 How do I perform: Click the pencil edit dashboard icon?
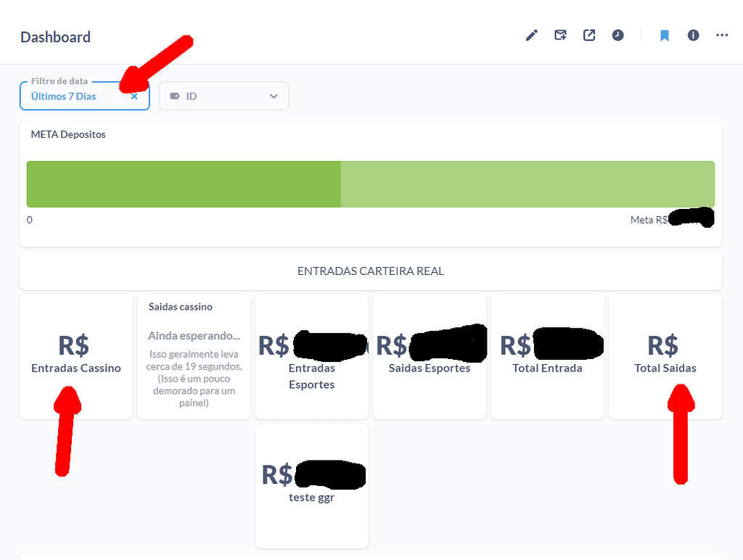(532, 36)
